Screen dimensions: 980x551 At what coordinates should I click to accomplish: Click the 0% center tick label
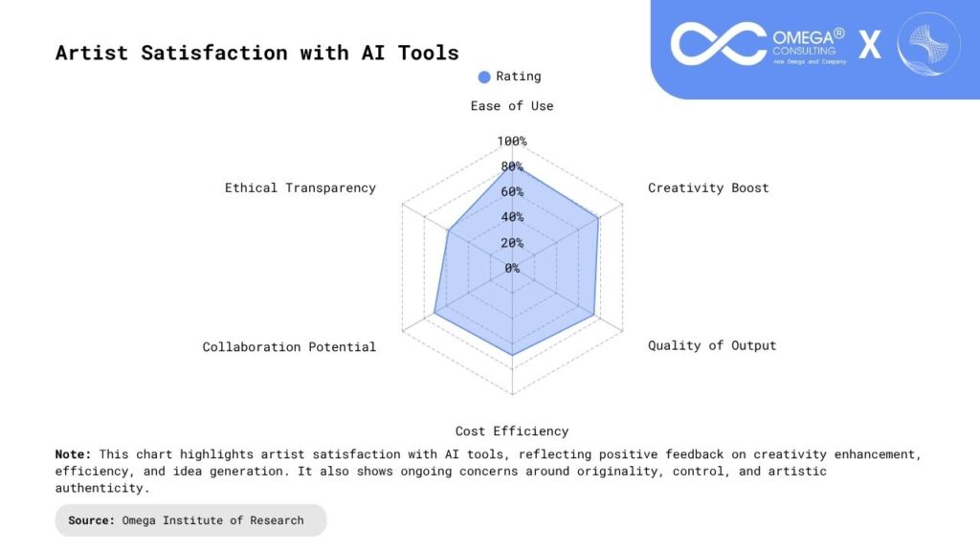tap(512, 268)
